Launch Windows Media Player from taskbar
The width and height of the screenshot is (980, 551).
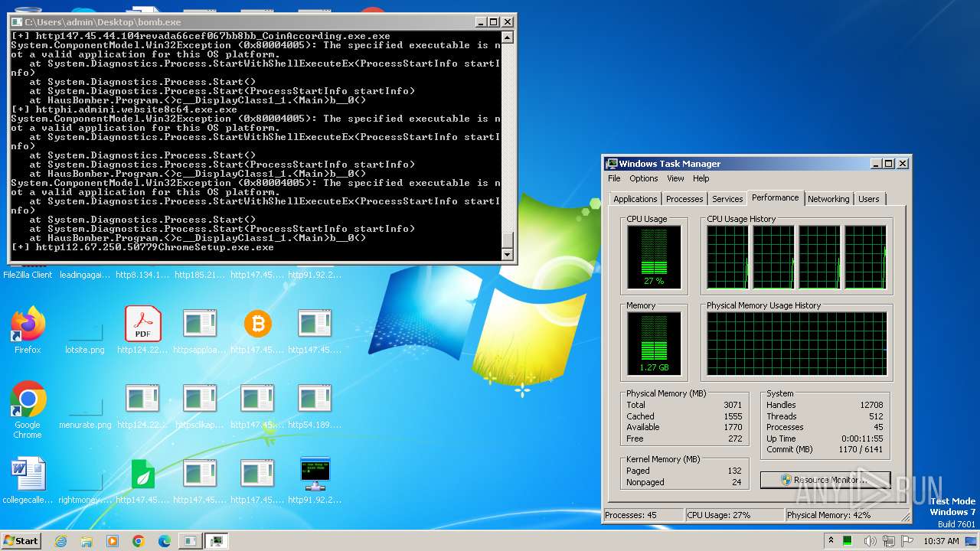(113, 541)
